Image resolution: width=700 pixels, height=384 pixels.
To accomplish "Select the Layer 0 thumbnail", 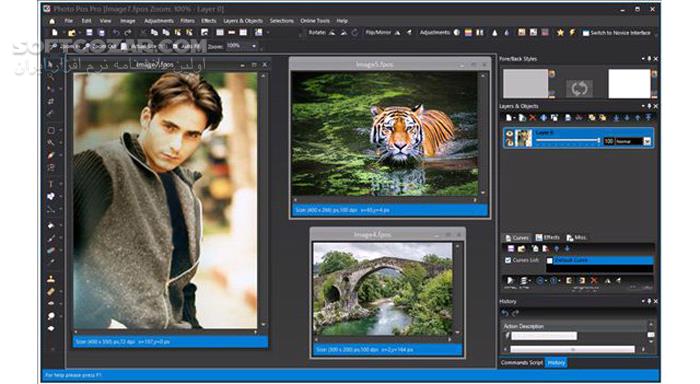I will [x=524, y=138].
